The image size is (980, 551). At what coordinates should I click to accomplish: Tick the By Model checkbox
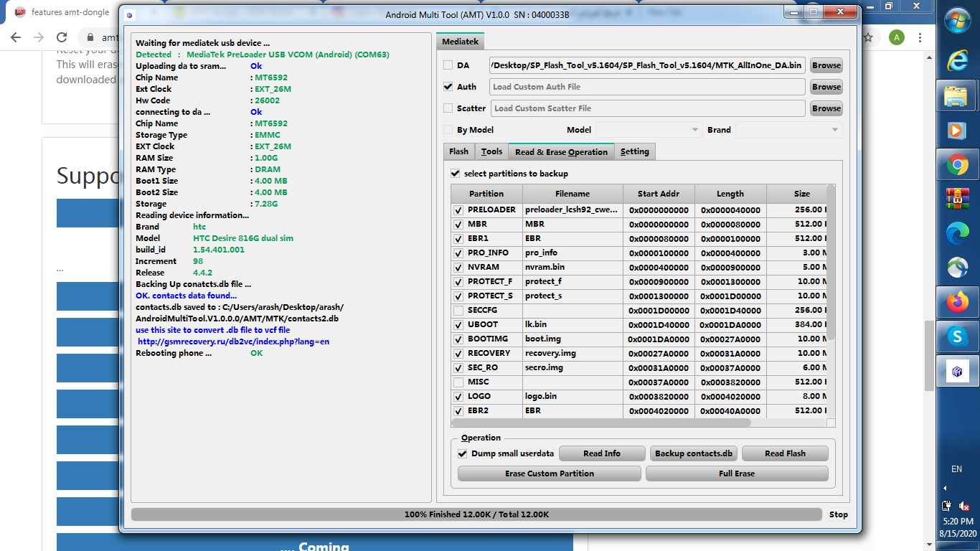[x=448, y=130]
